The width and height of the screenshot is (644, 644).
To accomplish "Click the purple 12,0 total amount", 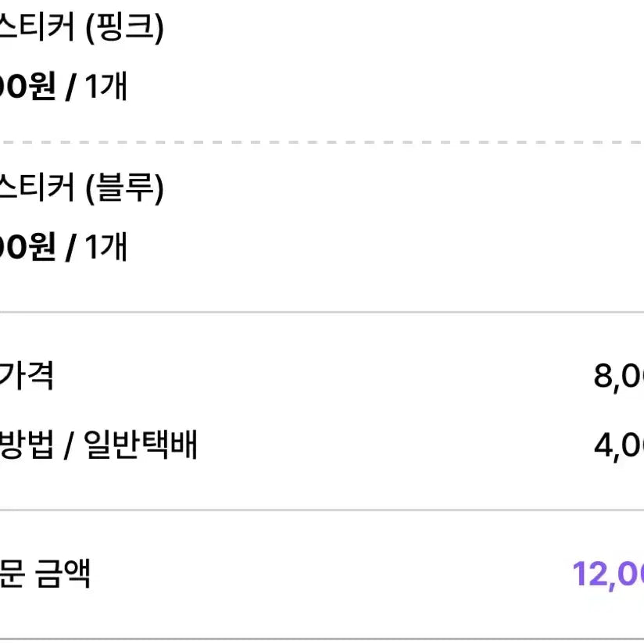I will 608,574.
